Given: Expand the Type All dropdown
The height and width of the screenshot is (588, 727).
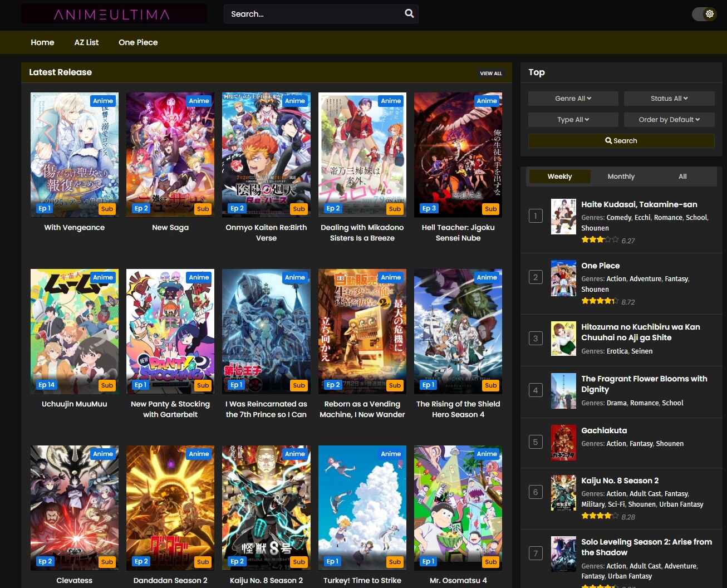Looking at the screenshot, I should (x=573, y=120).
